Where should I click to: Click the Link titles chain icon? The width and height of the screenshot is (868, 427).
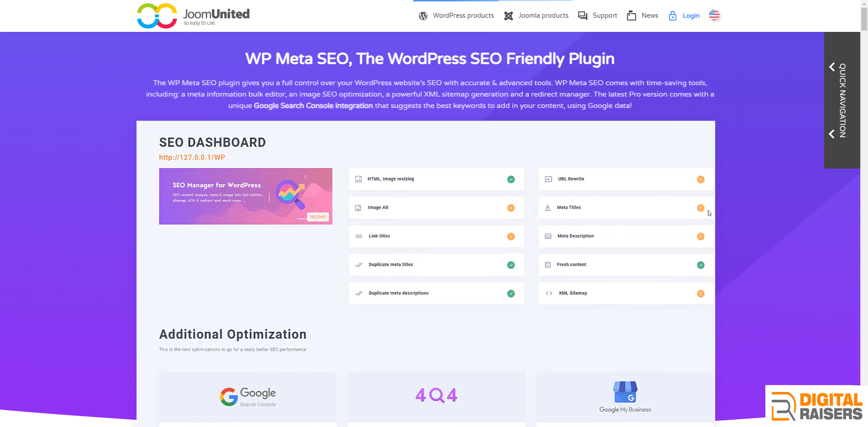pos(359,236)
